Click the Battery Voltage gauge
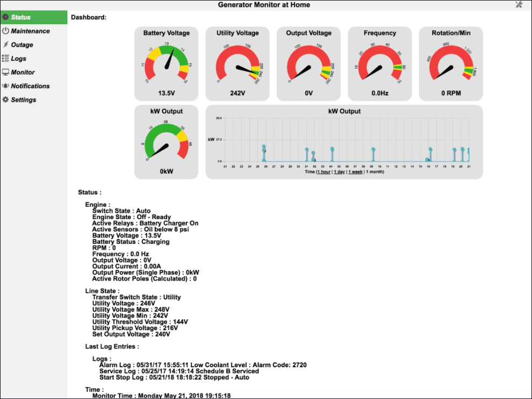This screenshot has width=532, height=399. click(x=166, y=64)
